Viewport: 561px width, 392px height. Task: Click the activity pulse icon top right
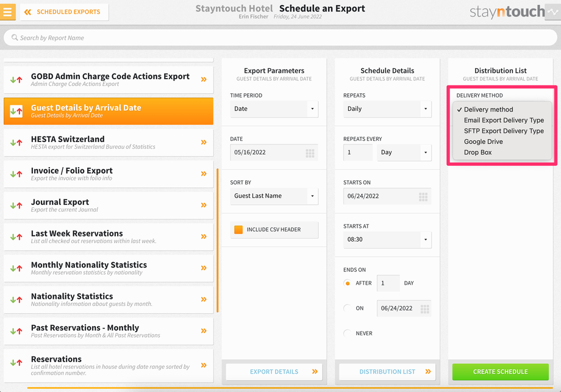[553, 12]
